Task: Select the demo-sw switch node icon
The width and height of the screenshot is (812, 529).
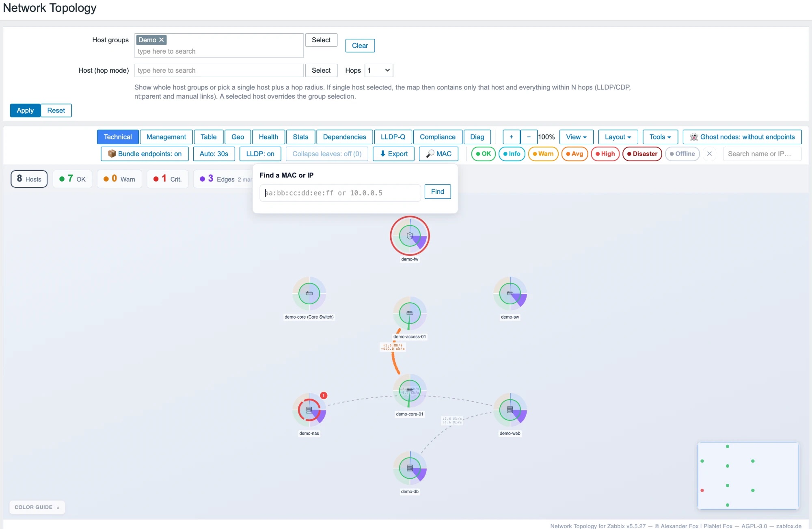Action: [510, 293]
